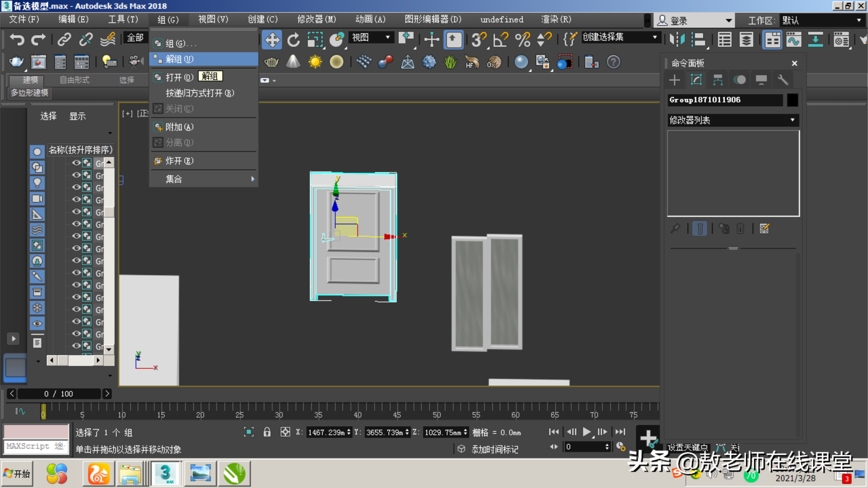
Task: Toggle visibility eye of the first Group
Action: [x=76, y=163]
